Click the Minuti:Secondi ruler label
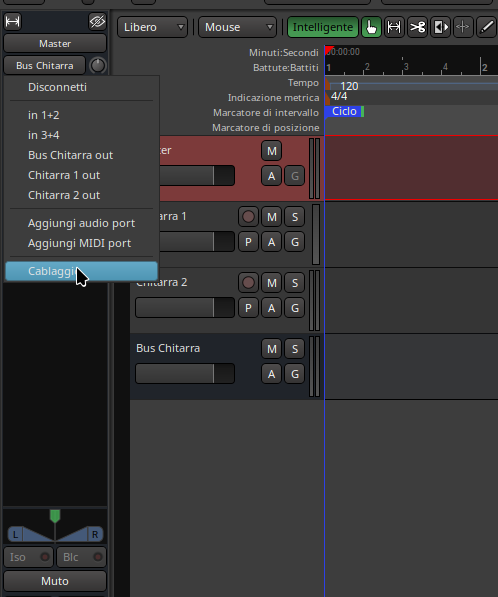This screenshot has height=597, width=498. (284, 53)
